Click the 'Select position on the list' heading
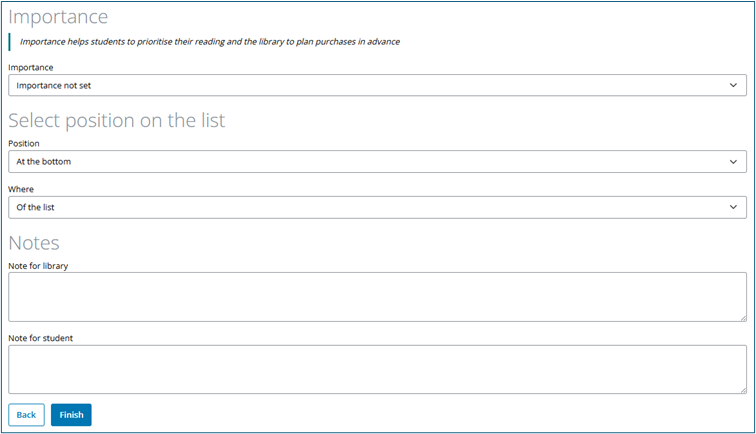 (117, 121)
